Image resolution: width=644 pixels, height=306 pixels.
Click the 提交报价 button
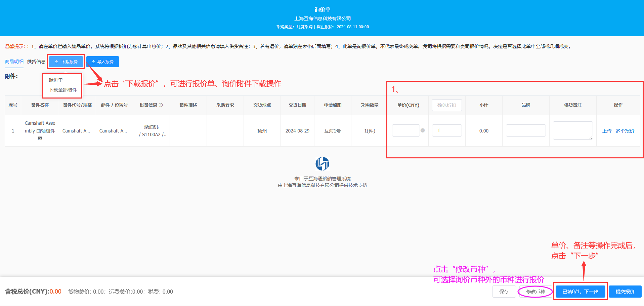point(625,292)
